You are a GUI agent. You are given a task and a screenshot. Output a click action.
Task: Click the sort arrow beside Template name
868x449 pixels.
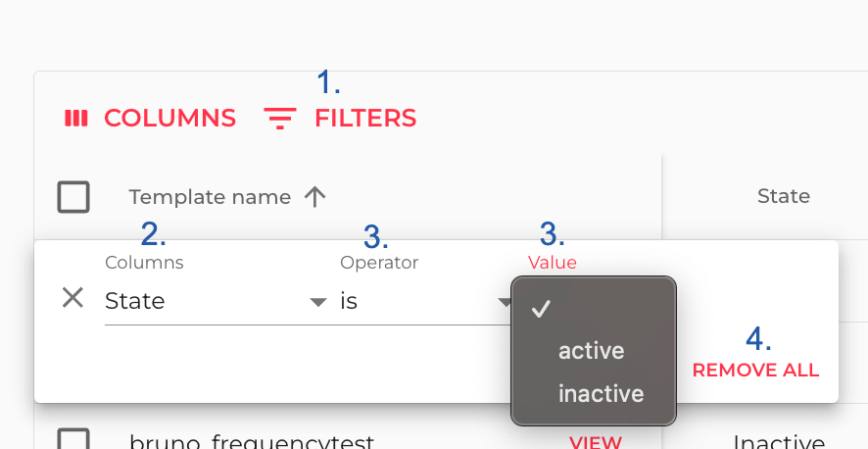point(314,197)
